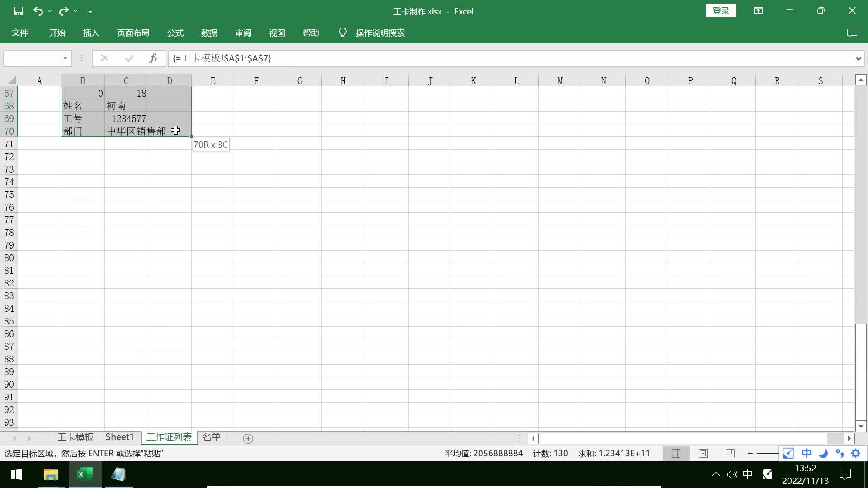The image size is (868, 488).
Task: Click the lightbulb tell-me icon
Action: click(343, 33)
